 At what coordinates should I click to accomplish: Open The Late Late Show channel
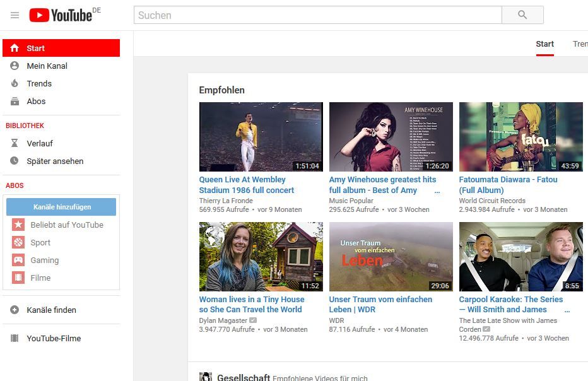click(508, 325)
